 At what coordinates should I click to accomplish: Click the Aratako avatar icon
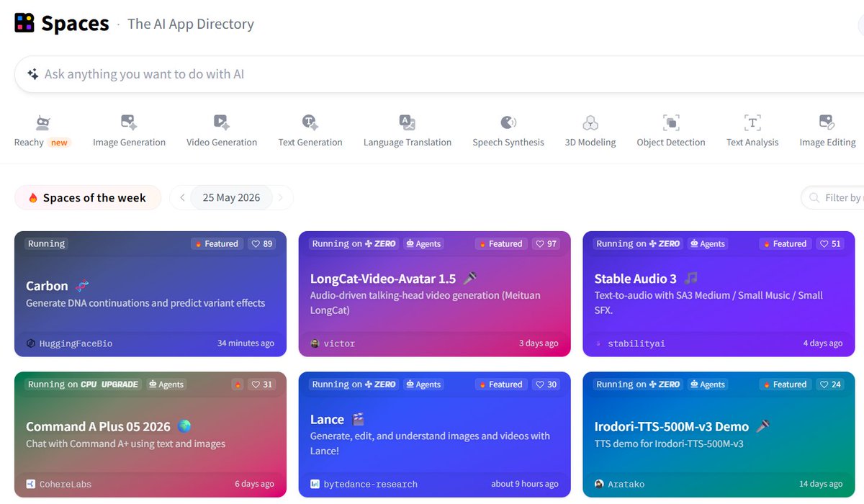(599, 484)
